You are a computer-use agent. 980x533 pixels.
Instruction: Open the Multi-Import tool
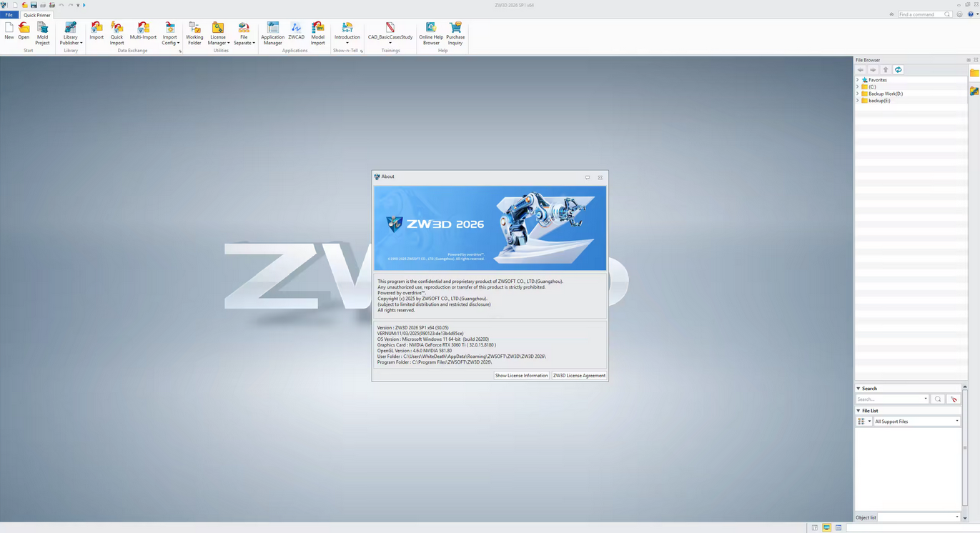click(x=143, y=32)
